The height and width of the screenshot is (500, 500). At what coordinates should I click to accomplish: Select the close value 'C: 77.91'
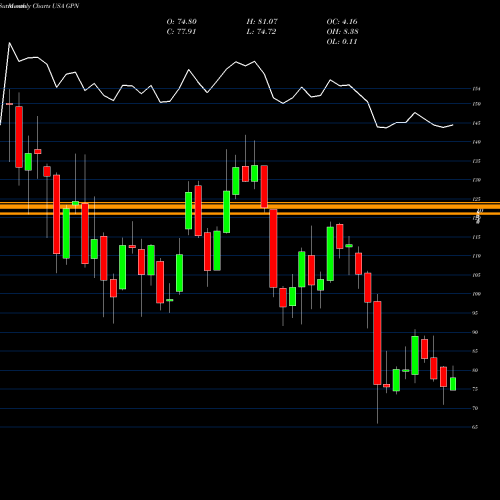181,32
